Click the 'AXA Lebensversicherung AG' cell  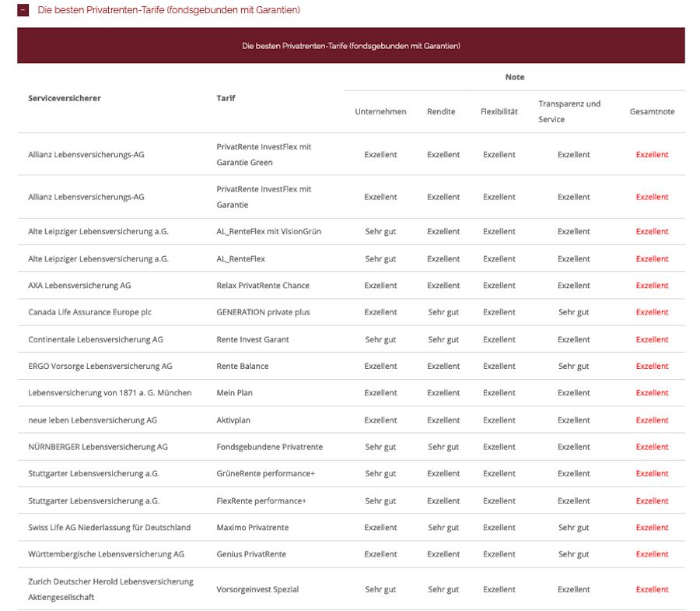[79, 286]
